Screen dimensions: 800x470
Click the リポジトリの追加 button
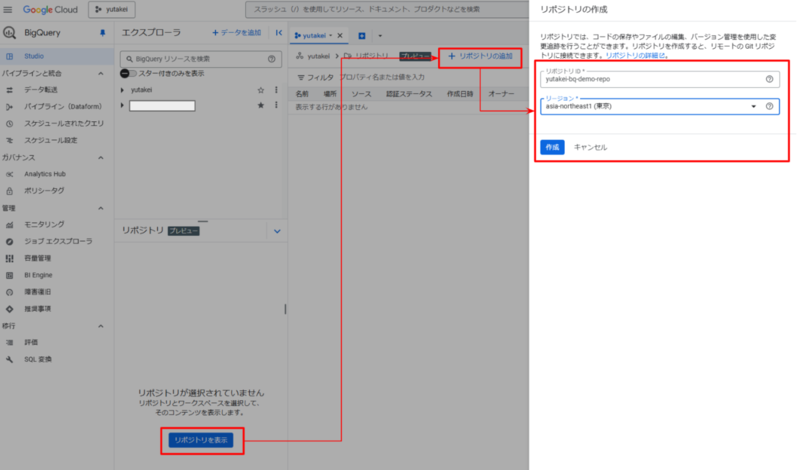[480, 56]
